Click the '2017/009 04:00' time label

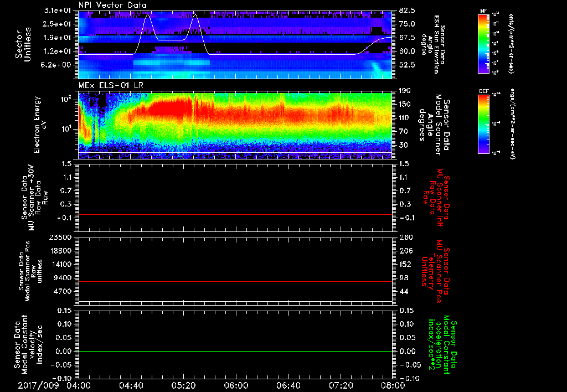coord(54,385)
